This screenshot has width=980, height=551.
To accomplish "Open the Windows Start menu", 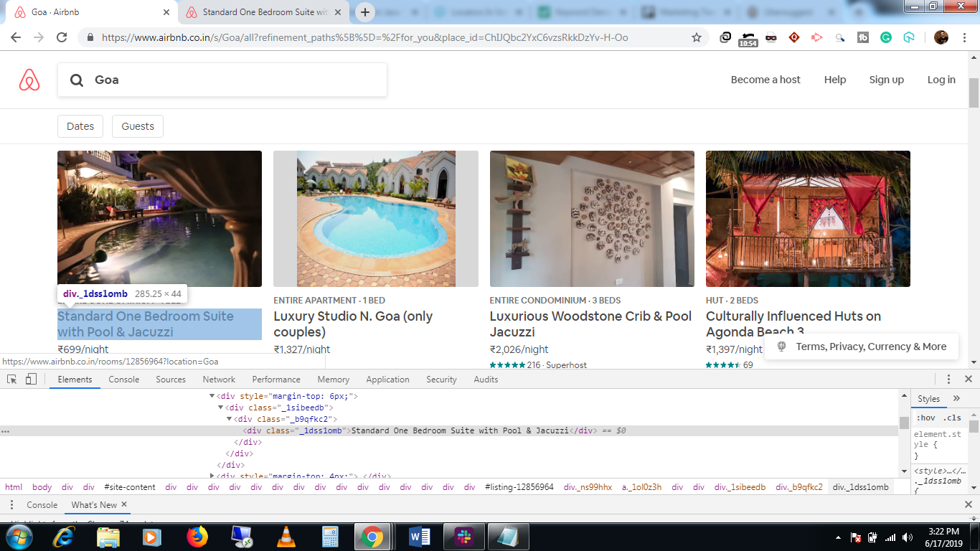I will pos(19,537).
